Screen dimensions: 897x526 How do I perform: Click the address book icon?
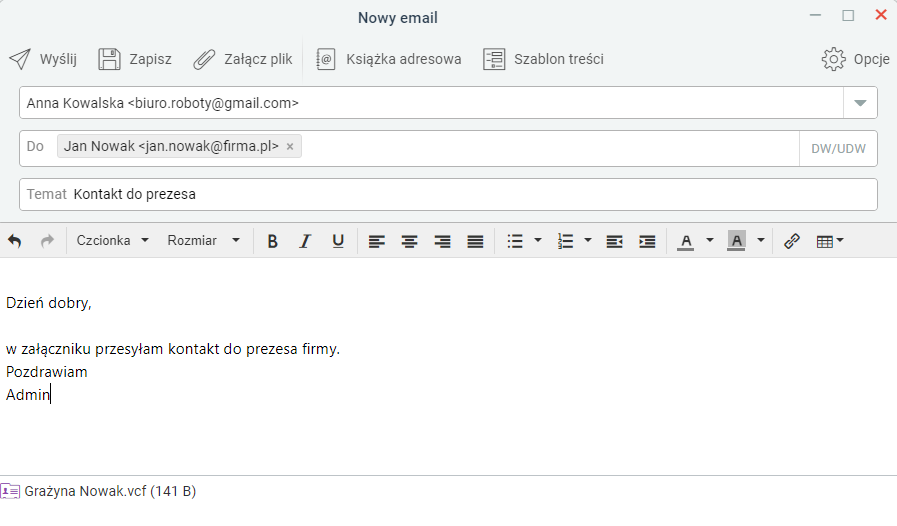coord(326,59)
